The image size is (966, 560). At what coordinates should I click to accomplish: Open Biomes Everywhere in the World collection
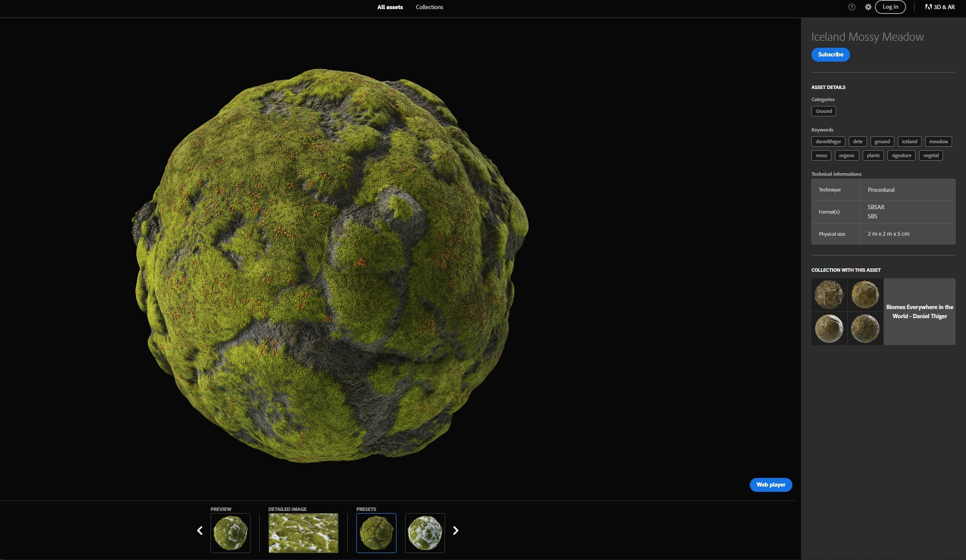point(919,312)
